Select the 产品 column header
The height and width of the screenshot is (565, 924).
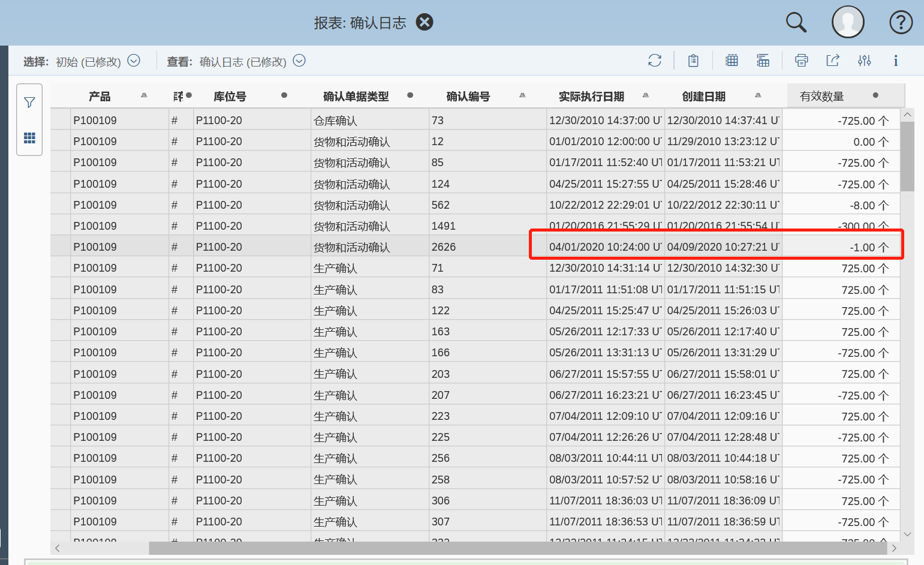tap(100, 97)
